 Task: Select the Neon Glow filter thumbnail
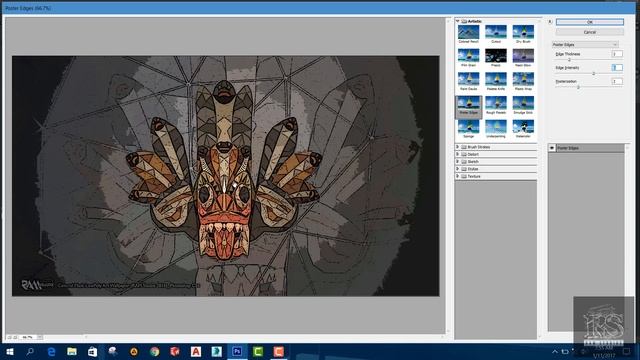tap(523, 56)
